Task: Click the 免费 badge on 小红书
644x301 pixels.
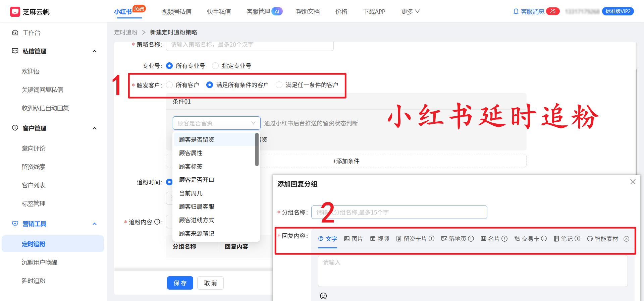Action: tap(139, 8)
